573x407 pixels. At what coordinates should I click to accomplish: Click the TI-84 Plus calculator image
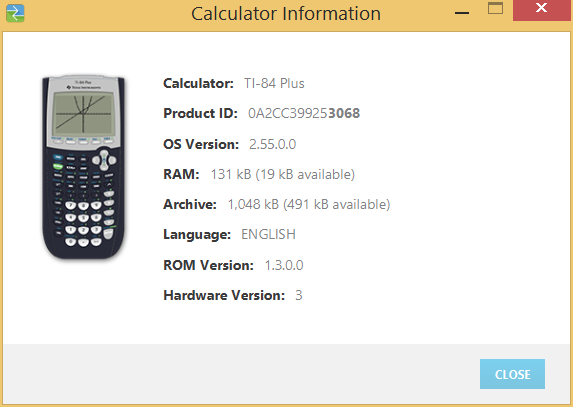pos(84,167)
